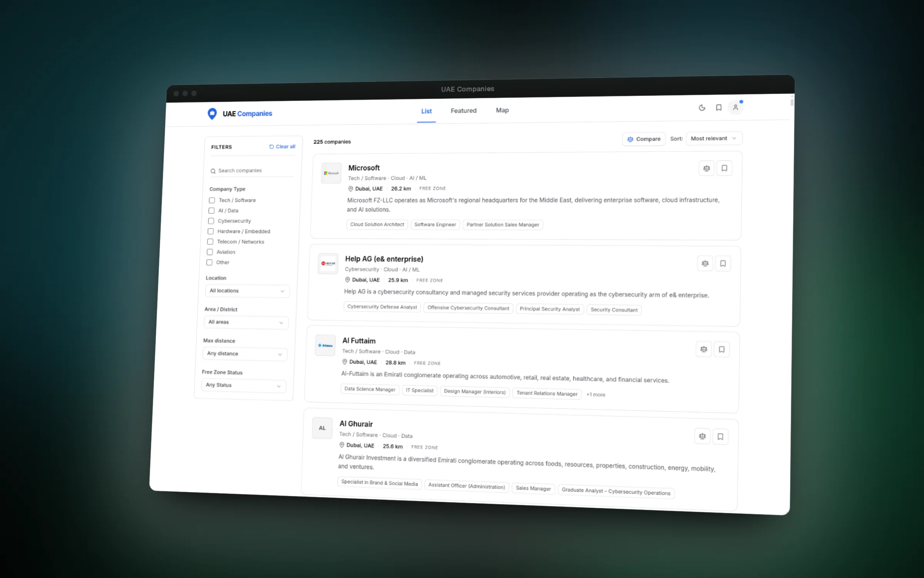The image size is (924, 578).
Task: Click the Al Ghurair AL initials avatar
Action: click(322, 428)
